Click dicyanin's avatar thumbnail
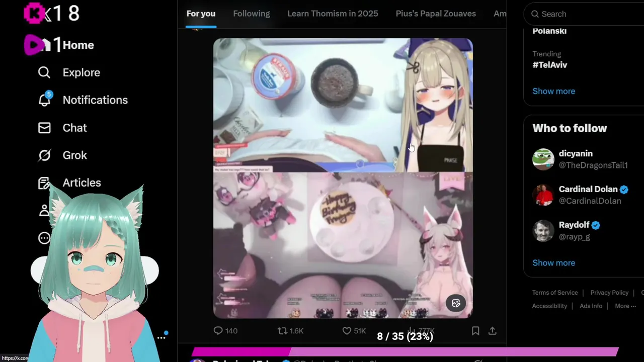 pyautogui.click(x=543, y=159)
